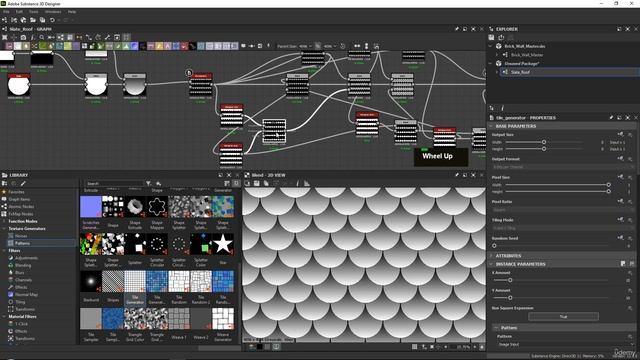The height and width of the screenshot is (360, 640).
Task: Select the Weave Generator thumbnail
Action: [223, 319]
